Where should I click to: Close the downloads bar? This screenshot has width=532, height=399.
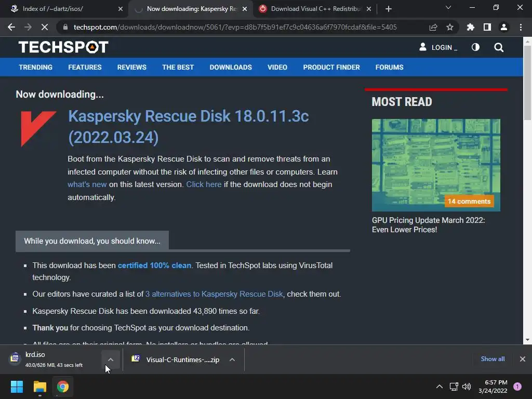[x=523, y=359]
